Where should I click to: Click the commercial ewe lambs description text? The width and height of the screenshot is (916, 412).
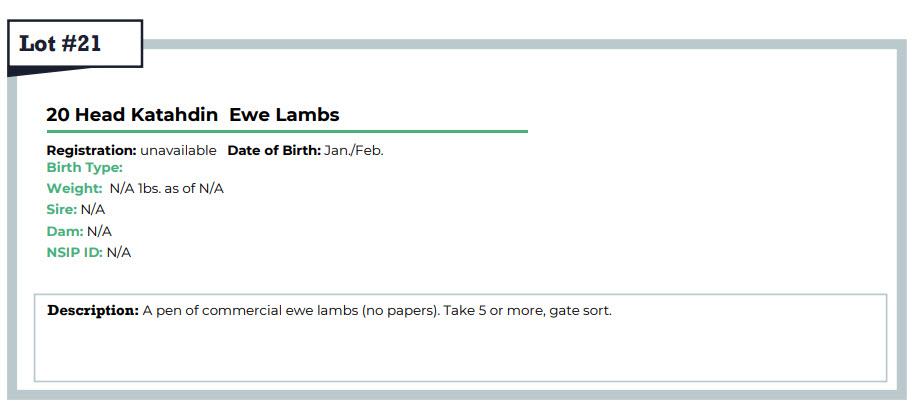(291, 311)
